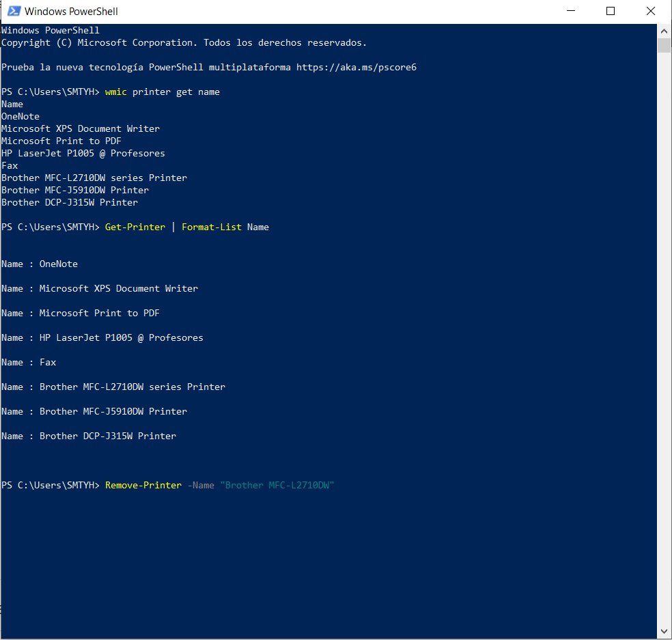Click 'Name : HP LaserJet P1005 @ Profesores' line
The height and width of the screenshot is (640, 672).
[x=102, y=338]
